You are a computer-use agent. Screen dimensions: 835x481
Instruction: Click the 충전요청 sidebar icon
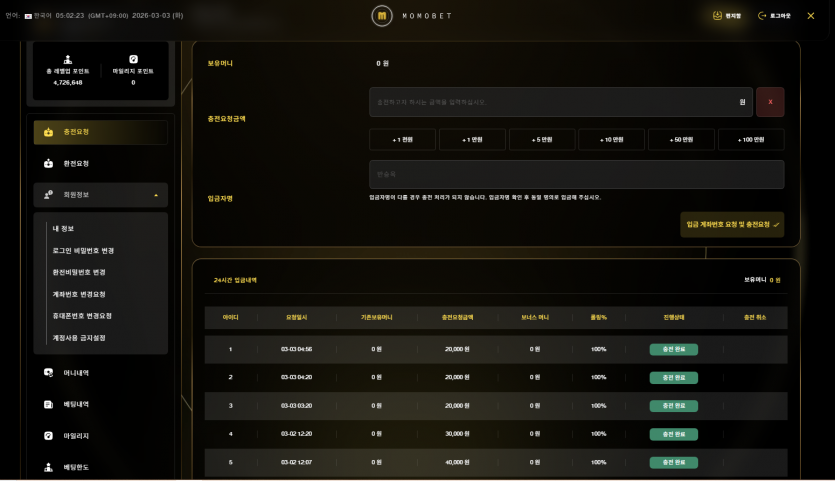click(x=48, y=132)
